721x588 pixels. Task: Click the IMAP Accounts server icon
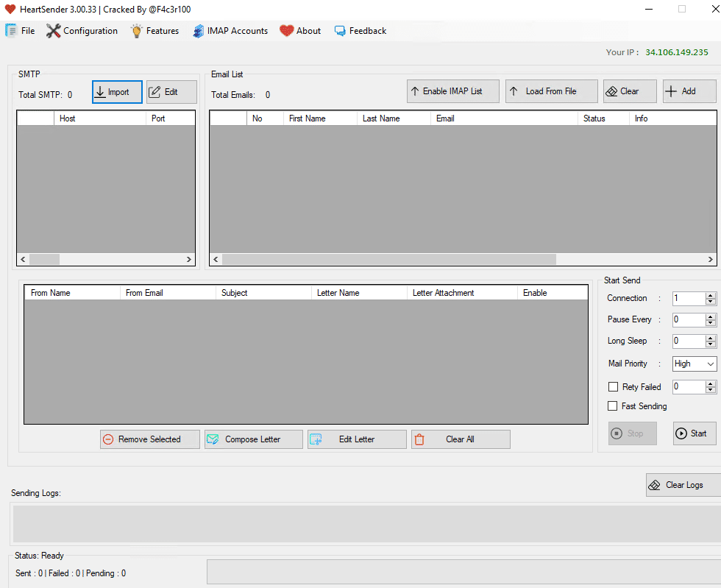click(x=198, y=31)
